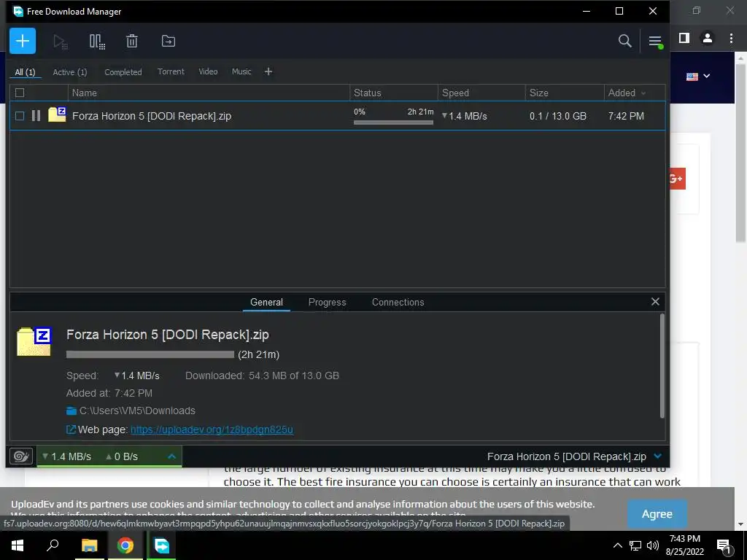
Task: Move download to folder icon
Action: point(169,41)
